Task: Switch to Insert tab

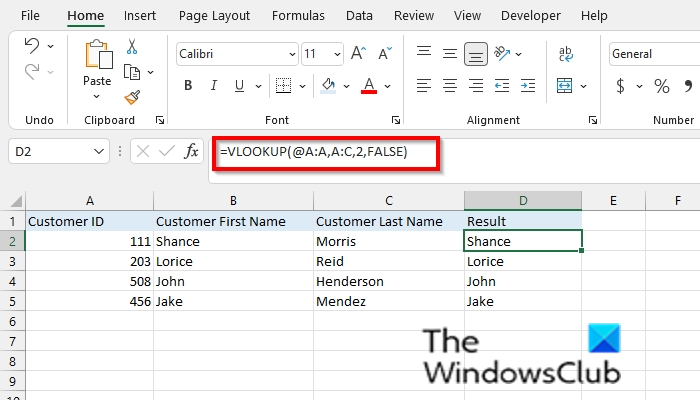Action: 140,16
